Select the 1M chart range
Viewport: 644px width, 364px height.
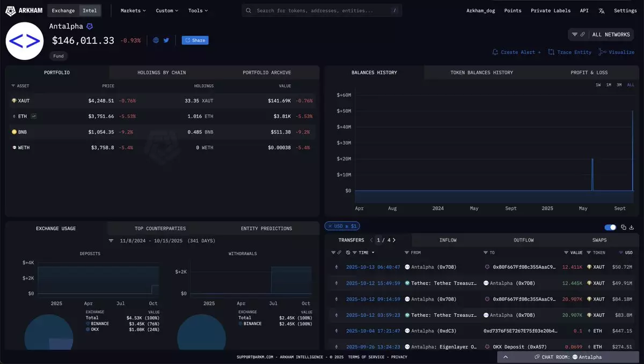609,85
